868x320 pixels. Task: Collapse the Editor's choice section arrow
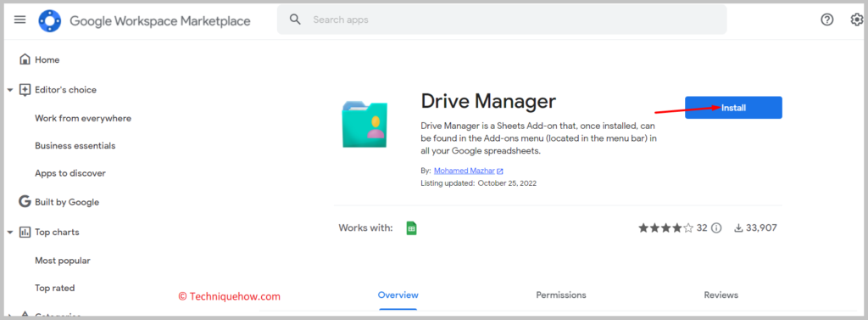[10, 90]
